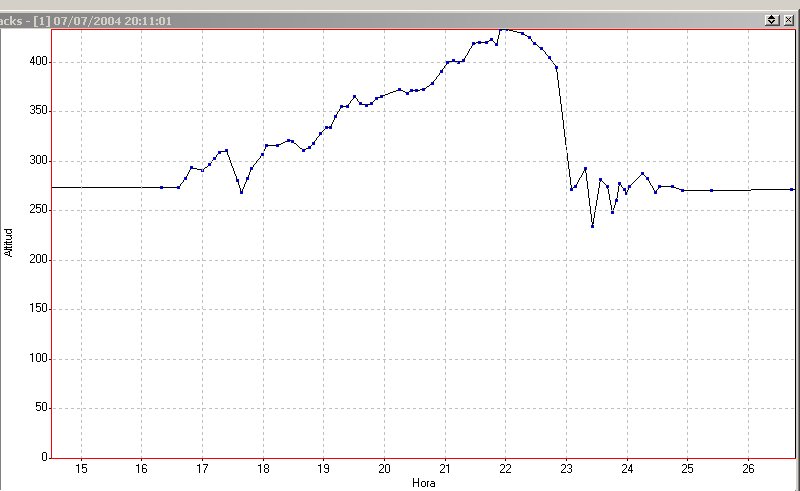This screenshot has height=491, width=800.
Task: Click the final data point at chart's right edge
Action: (x=791, y=189)
